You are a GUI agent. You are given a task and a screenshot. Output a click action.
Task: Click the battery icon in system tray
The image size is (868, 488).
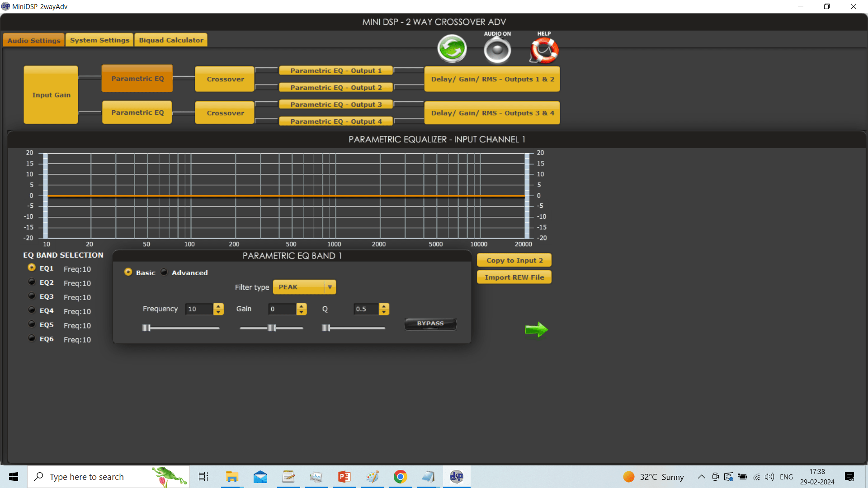pos(742,477)
